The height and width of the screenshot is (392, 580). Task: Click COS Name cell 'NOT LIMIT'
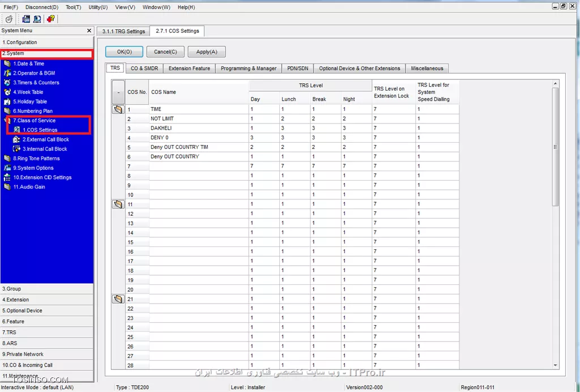pos(199,119)
